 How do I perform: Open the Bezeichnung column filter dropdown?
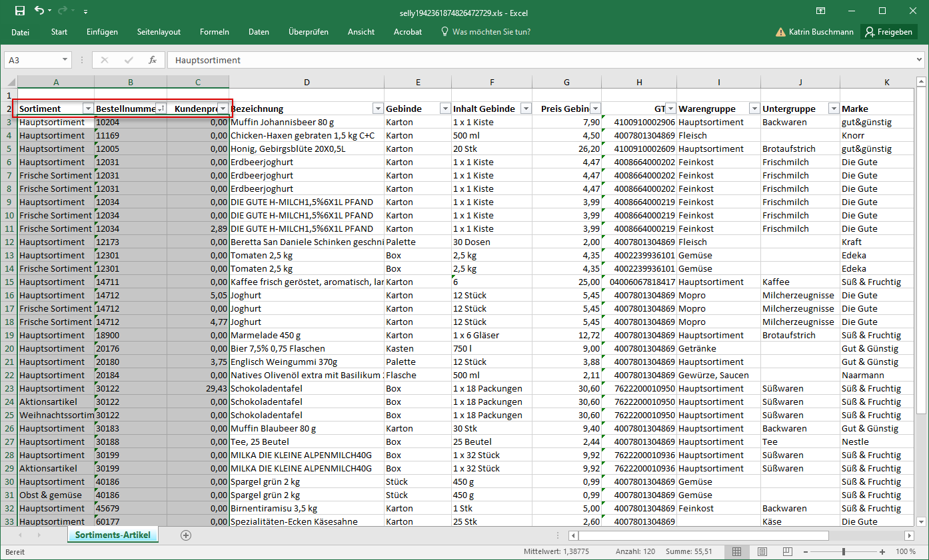378,109
